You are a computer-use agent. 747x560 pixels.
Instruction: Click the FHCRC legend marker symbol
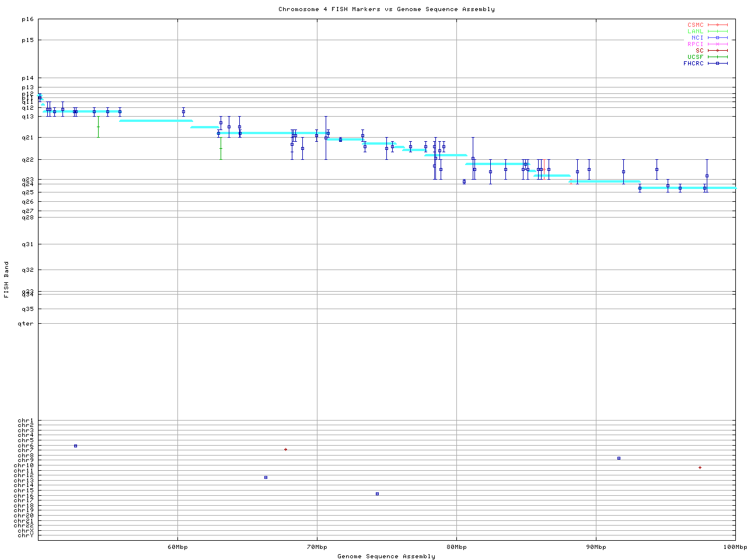(x=717, y=63)
